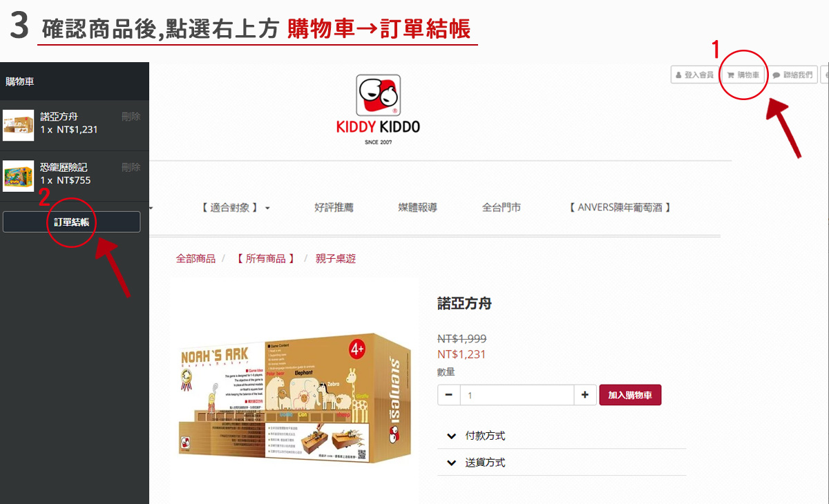Open the 購物車 cart button

(743, 75)
